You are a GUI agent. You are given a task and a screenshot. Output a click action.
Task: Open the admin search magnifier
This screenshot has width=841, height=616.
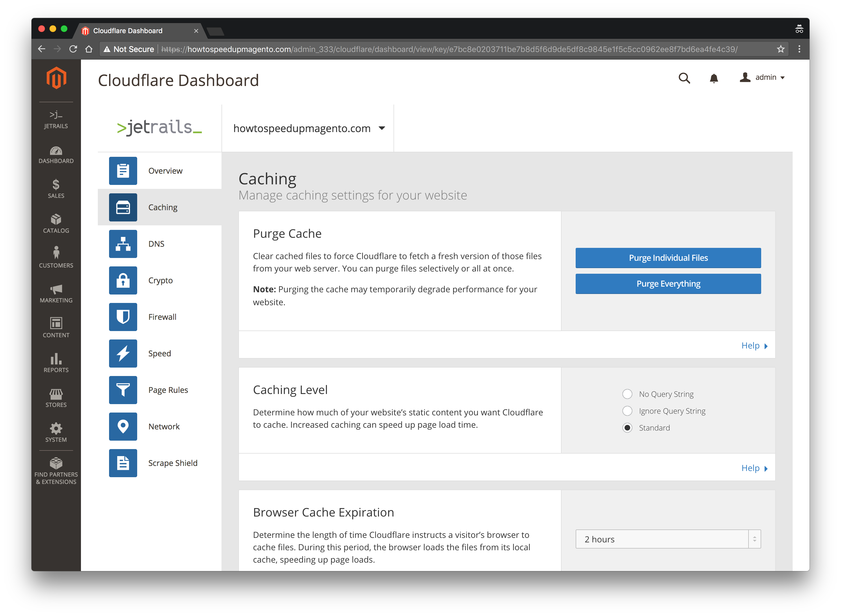point(684,78)
